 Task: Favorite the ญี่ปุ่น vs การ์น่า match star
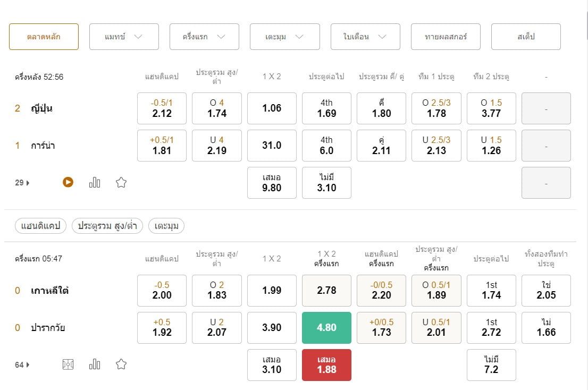(121, 182)
